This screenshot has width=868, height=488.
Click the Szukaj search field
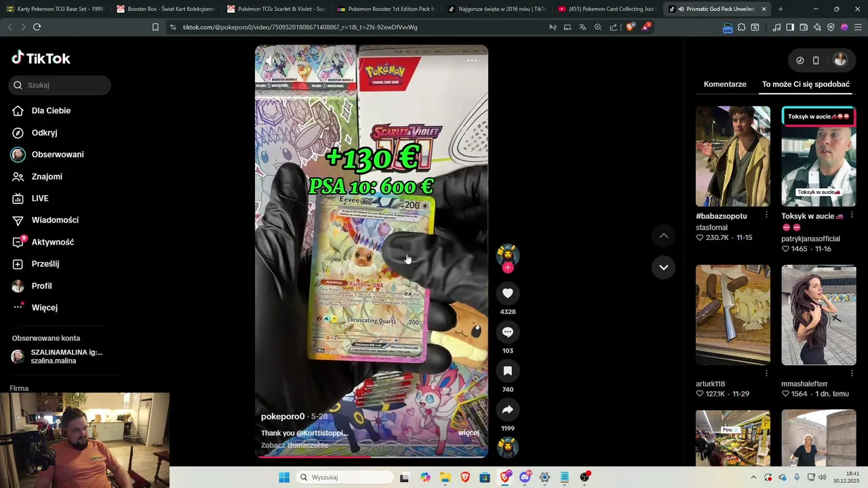60,85
